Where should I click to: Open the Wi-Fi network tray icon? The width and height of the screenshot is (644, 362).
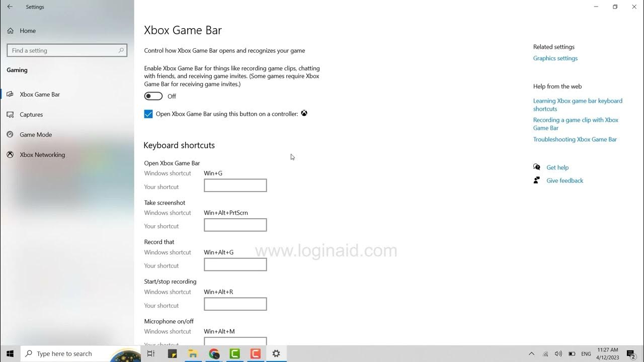coord(545,354)
